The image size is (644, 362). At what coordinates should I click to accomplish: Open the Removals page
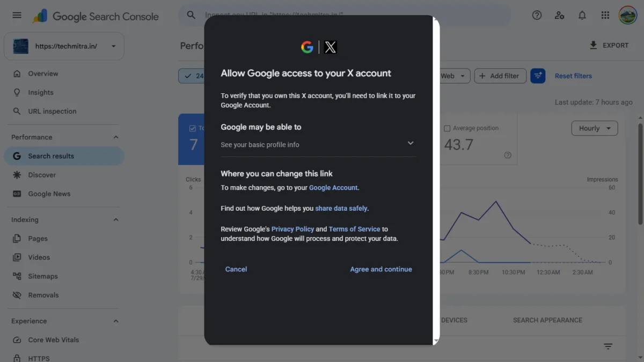click(43, 295)
